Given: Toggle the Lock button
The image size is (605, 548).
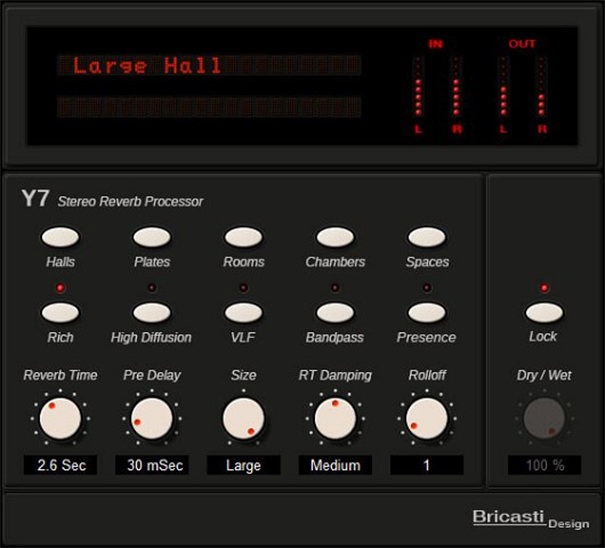Looking at the screenshot, I should coord(543,312).
